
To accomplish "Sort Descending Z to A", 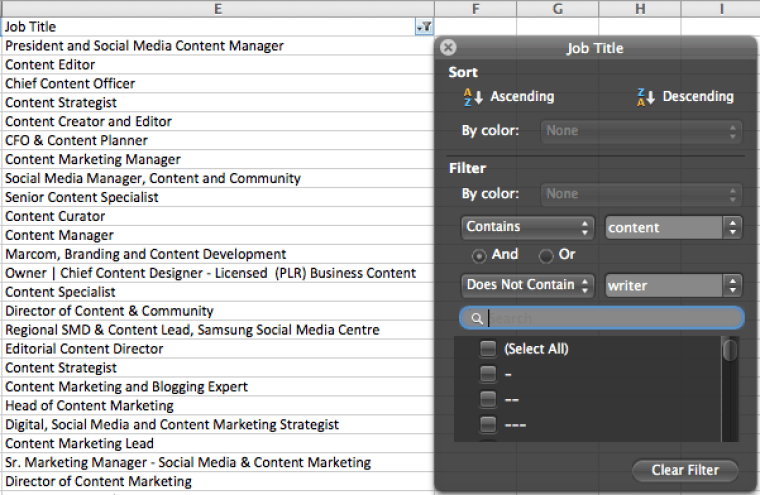I will 685,96.
